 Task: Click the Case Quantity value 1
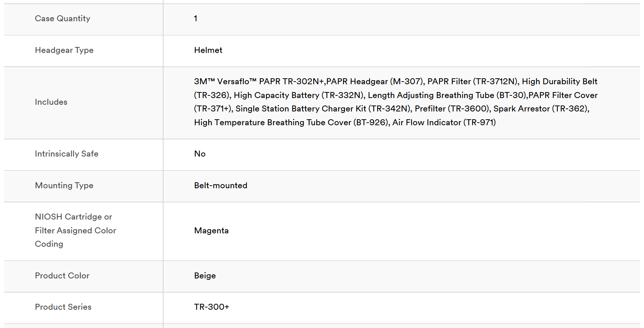coord(196,19)
